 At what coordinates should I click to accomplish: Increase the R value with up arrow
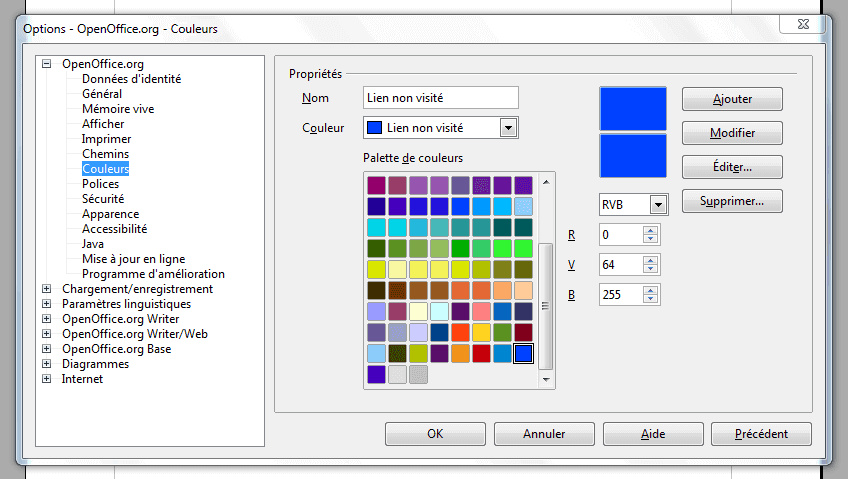click(651, 230)
